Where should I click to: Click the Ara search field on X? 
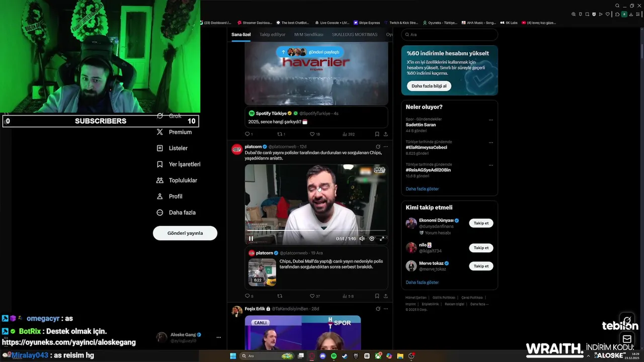tap(449, 35)
